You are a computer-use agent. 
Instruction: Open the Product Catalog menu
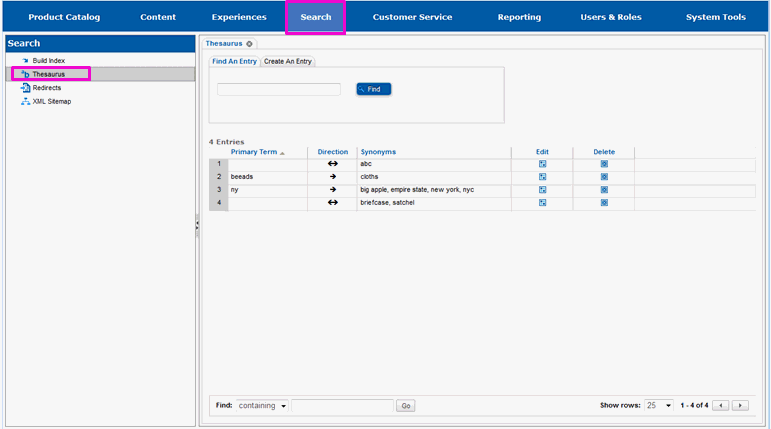point(64,17)
